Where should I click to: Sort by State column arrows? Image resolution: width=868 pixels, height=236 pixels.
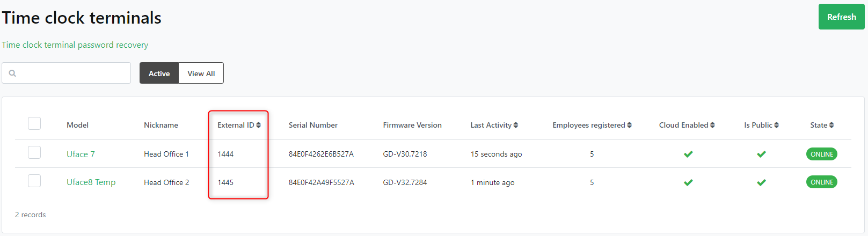(831, 125)
